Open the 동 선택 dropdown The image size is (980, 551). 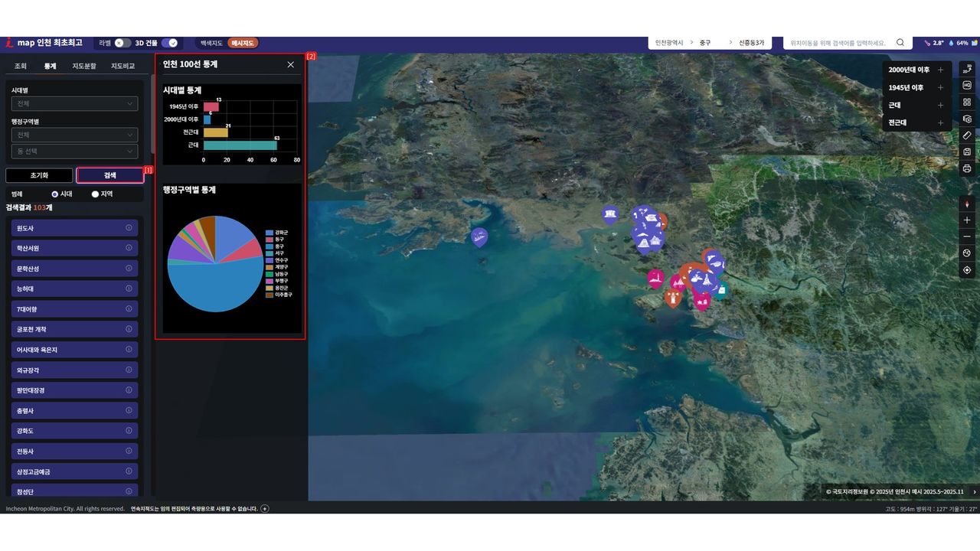point(74,152)
